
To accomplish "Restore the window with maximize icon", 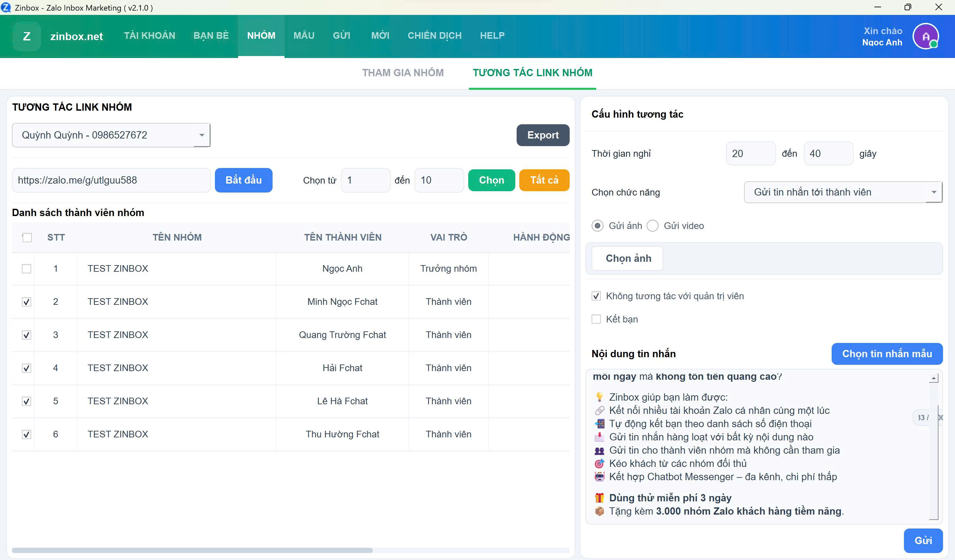I will tap(907, 7).
